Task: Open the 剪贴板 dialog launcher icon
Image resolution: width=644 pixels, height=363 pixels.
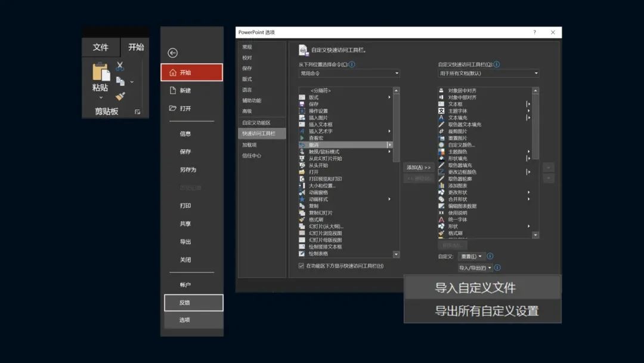Action: click(138, 112)
